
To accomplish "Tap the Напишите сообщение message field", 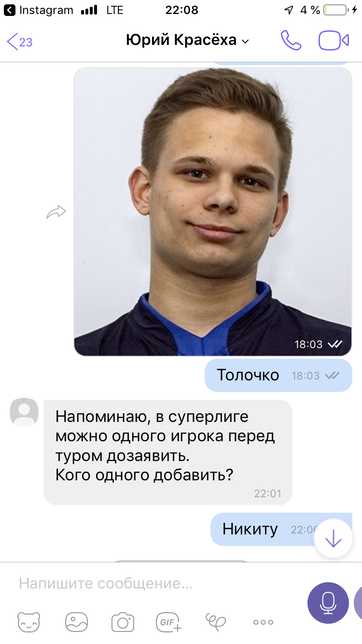I will [x=159, y=584].
